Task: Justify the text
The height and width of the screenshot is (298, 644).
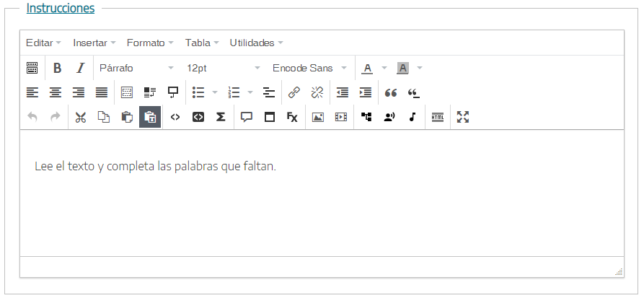Action: click(x=102, y=92)
